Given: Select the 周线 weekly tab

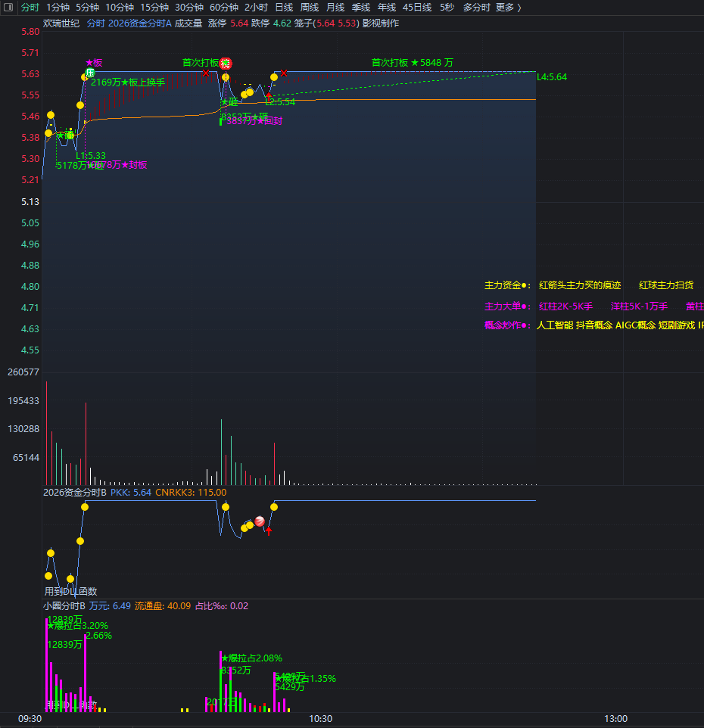Looking at the screenshot, I should point(310,8).
